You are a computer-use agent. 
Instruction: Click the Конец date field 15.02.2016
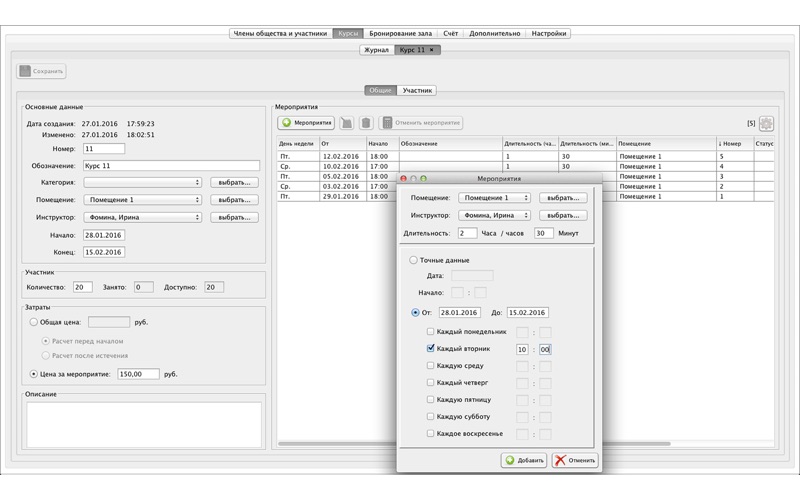[104, 252]
